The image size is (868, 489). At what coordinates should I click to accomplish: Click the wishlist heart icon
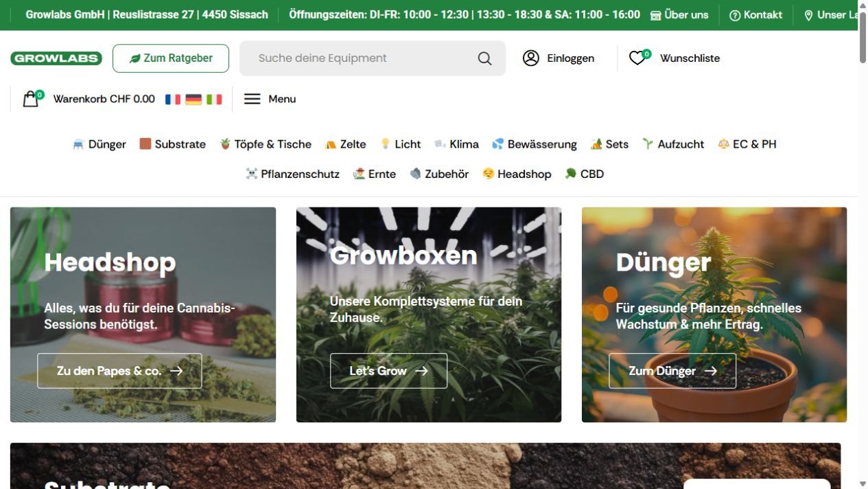click(x=637, y=58)
